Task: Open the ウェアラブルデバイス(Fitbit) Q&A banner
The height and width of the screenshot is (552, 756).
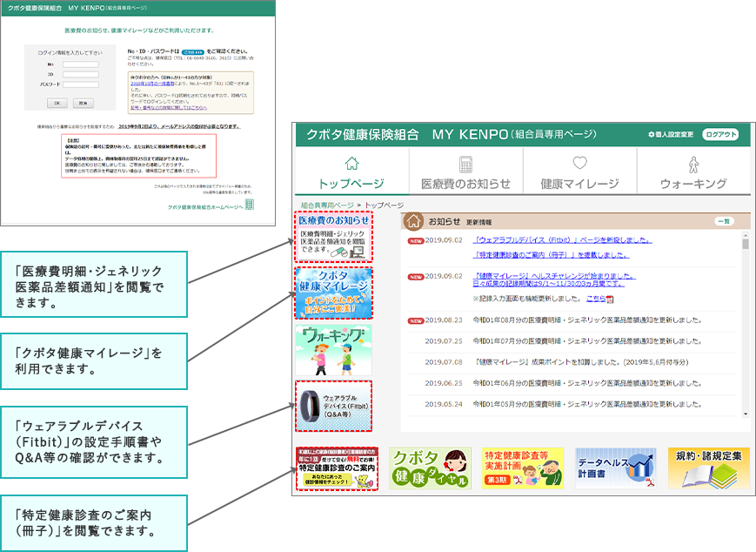Action: click(334, 406)
